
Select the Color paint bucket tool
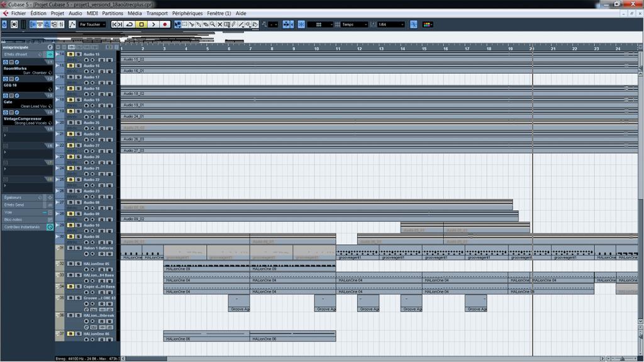[255, 25]
